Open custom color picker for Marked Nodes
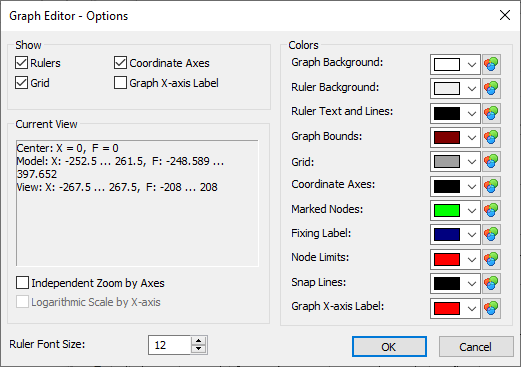Viewport: 521px width, 367px height. [491, 211]
